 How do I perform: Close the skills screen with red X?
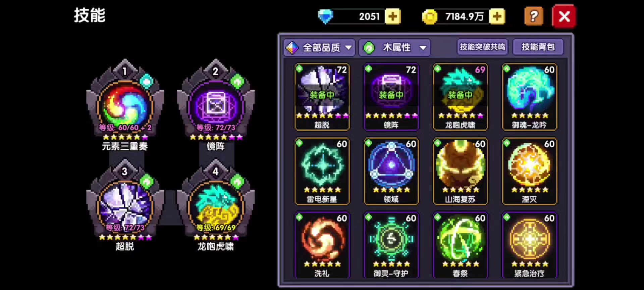point(564,16)
